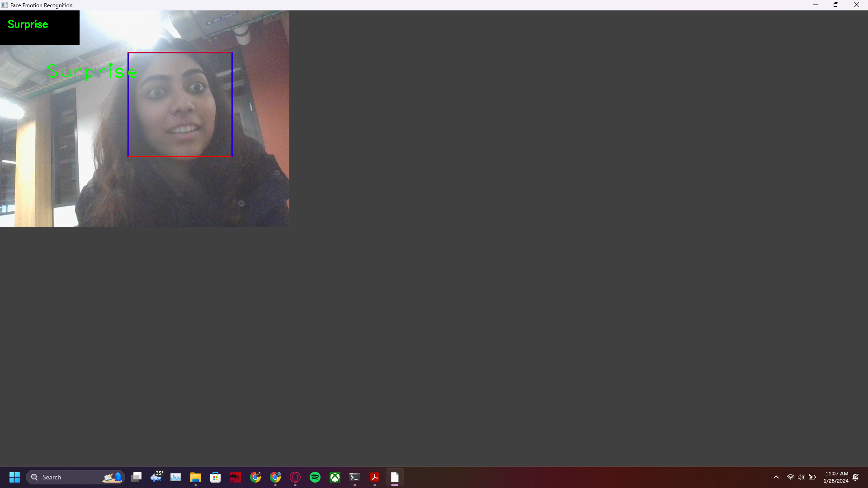The width and height of the screenshot is (868, 488).
Task: Open Wi-Fi network quick settings
Action: tap(790, 477)
